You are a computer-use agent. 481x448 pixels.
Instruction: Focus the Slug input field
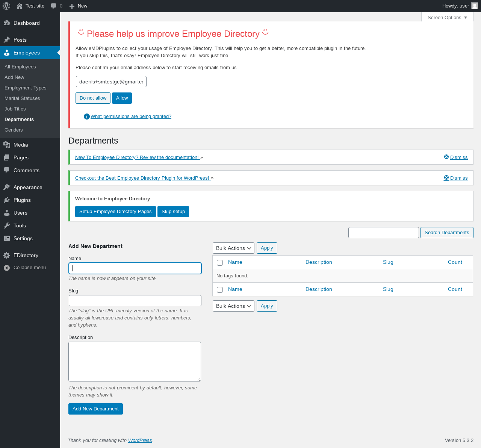coord(135,301)
